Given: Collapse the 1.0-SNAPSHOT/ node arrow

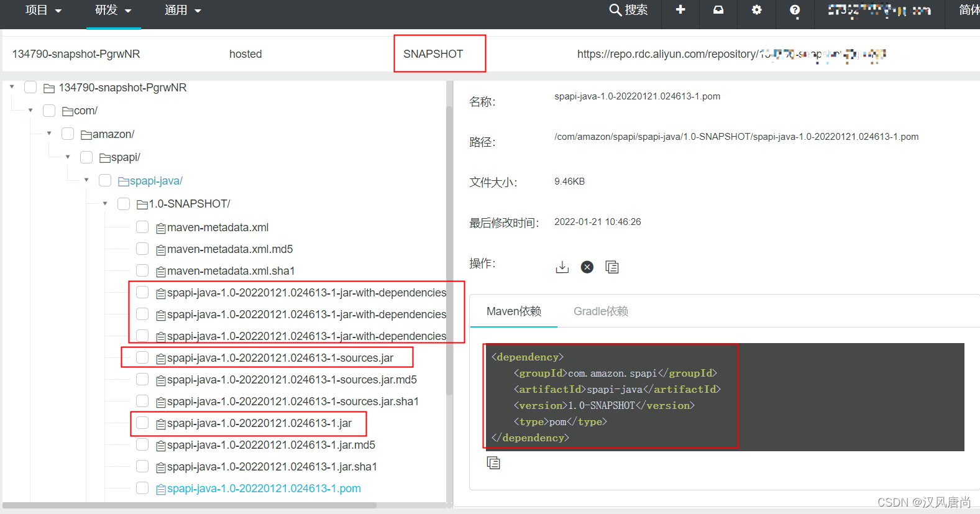Looking at the screenshot, I should [x=105, y=204].
